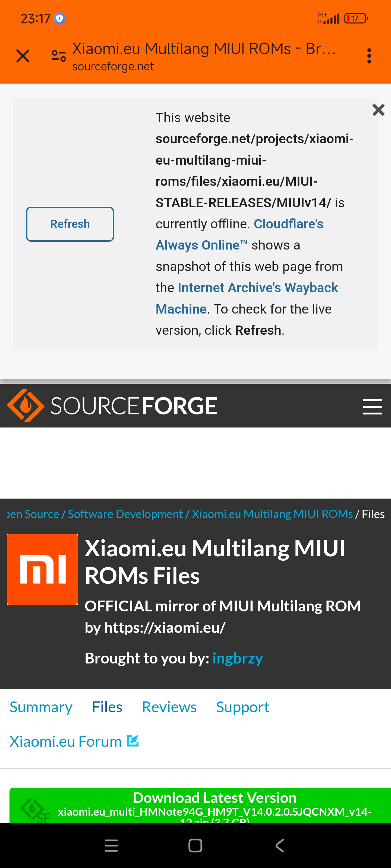
Task: Open ingbrzy profile link
Action: coord(238,658)
